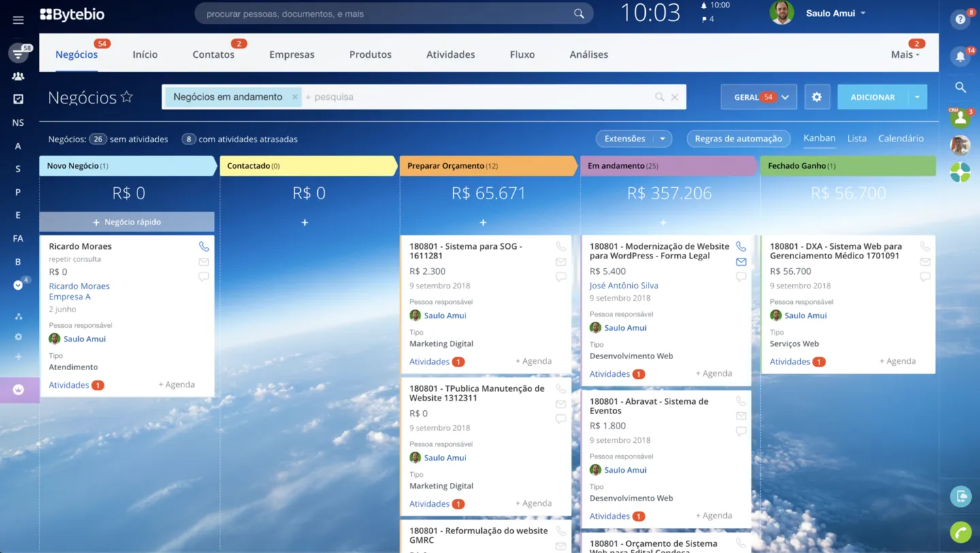Switch to Lista view
The image size is (980, 553).
coord(857,139)
